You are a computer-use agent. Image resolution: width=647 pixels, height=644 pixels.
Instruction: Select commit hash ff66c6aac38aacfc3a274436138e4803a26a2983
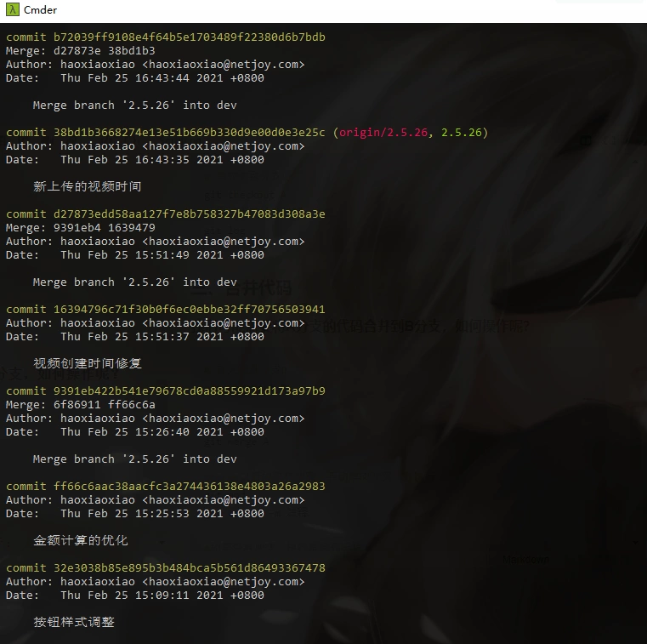[x=190, y=487]
